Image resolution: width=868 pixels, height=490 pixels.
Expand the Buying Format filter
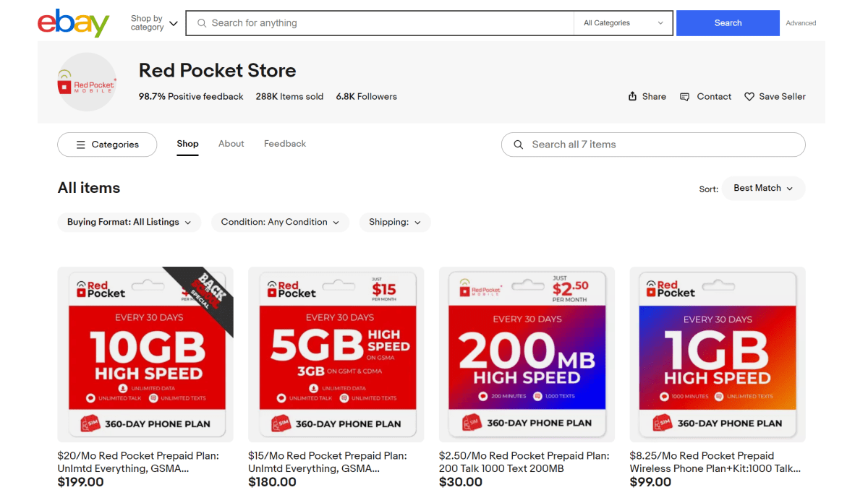tap(129, 222)
